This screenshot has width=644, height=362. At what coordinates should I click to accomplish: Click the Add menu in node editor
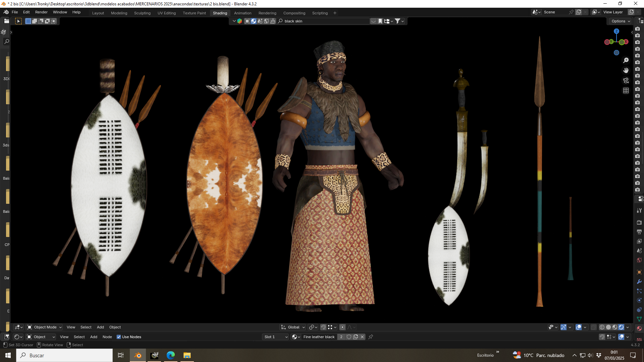point(94,337)
